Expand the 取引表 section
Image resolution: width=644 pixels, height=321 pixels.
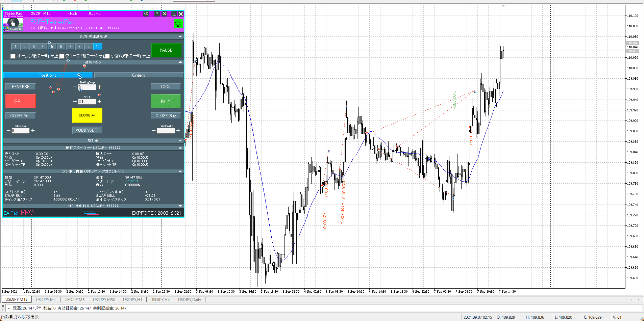click(x=180, y=140)
